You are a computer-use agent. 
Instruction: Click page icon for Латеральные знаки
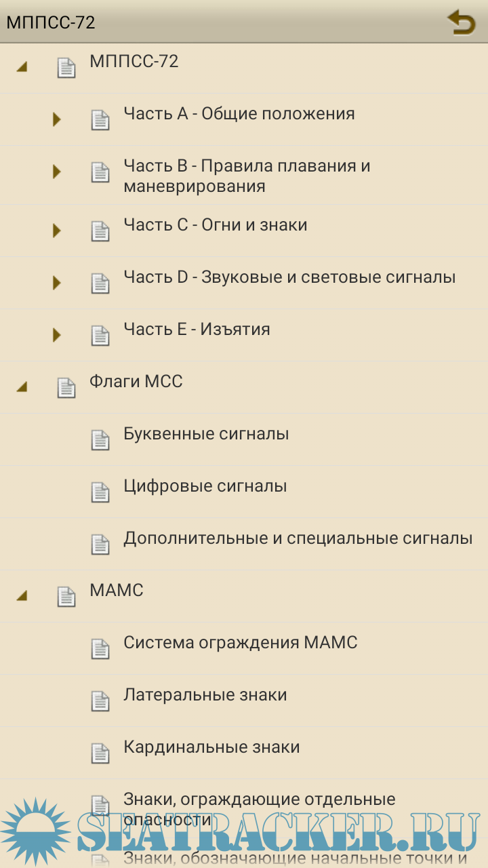pyautogui.click(x=100, y=701)
